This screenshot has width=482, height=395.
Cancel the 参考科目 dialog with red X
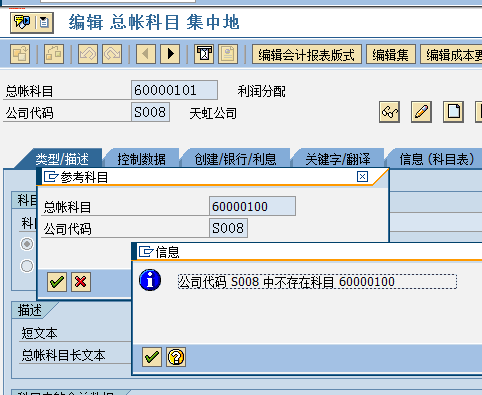(x=81, y=282)
